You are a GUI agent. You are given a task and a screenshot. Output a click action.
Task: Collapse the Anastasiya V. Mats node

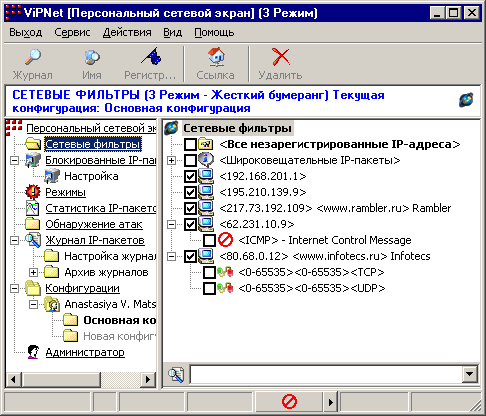33,304
